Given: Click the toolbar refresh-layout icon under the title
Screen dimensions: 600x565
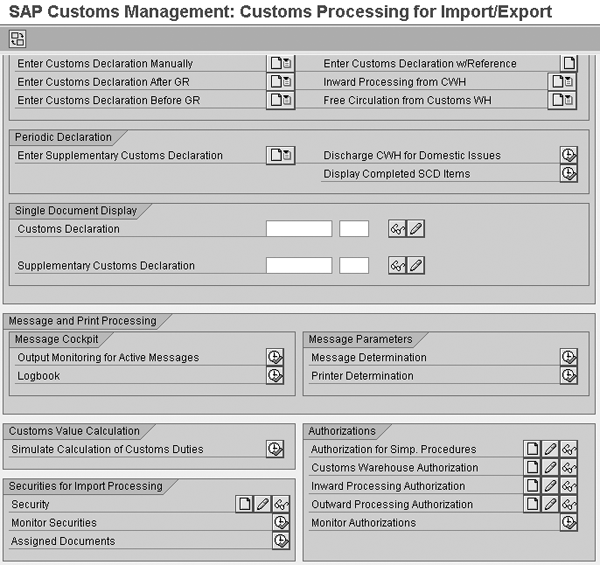Looking at the screenshot, I should pos(17,39).
